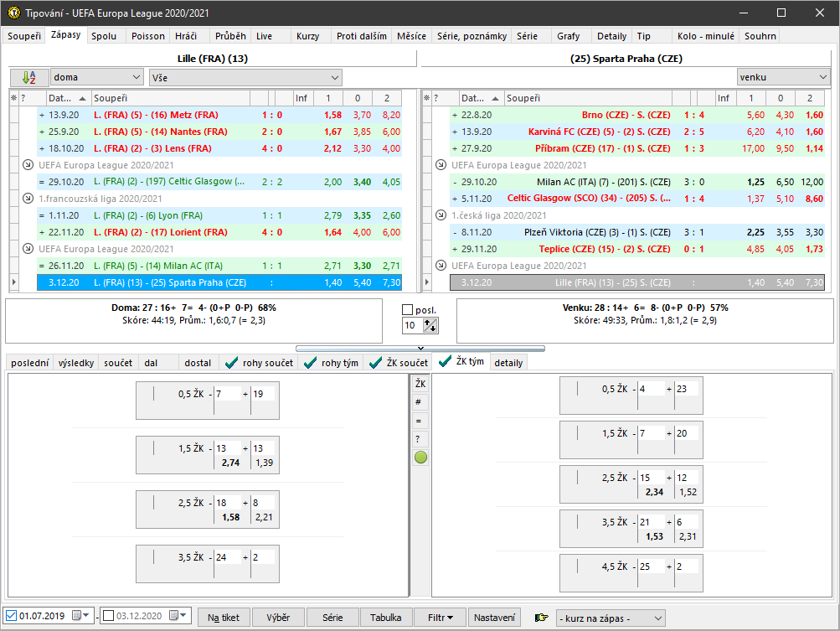Click the pointing hand icon in the bottom bar
Image resolution: width=840 pixels, height=631 pixels.
coord(542,618)
